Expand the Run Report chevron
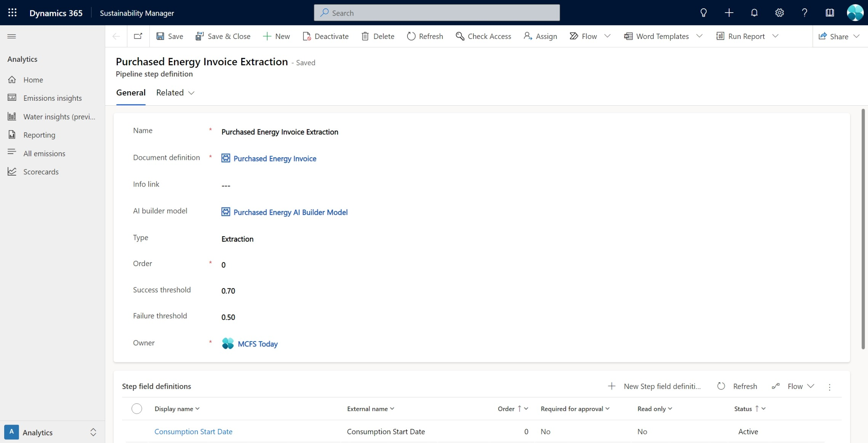 tap(775, 36)
